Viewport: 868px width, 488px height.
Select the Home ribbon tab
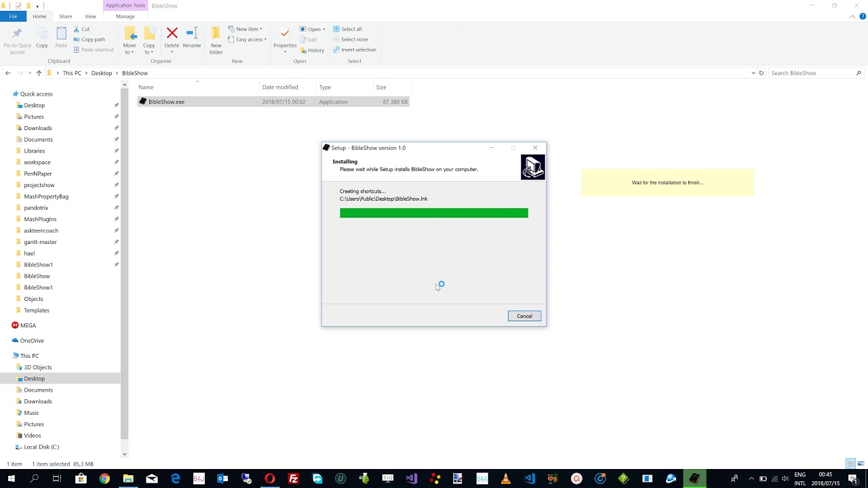coord(39,16)
